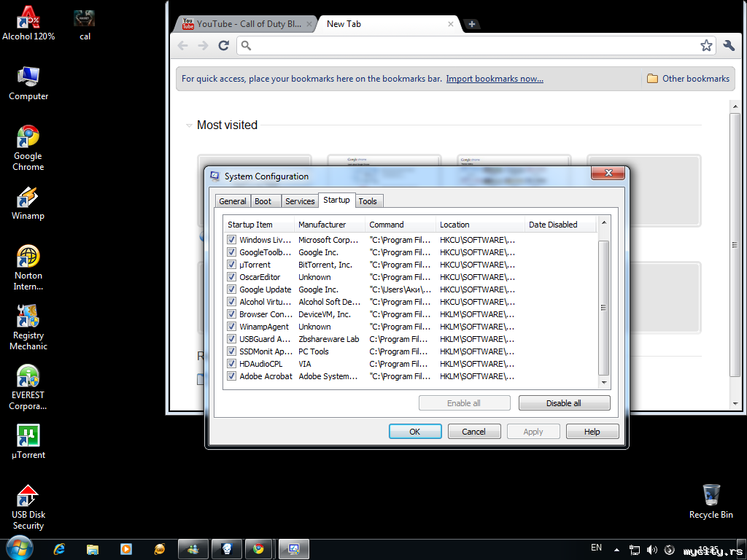Switch to the Tools tab

coord(368,201)
